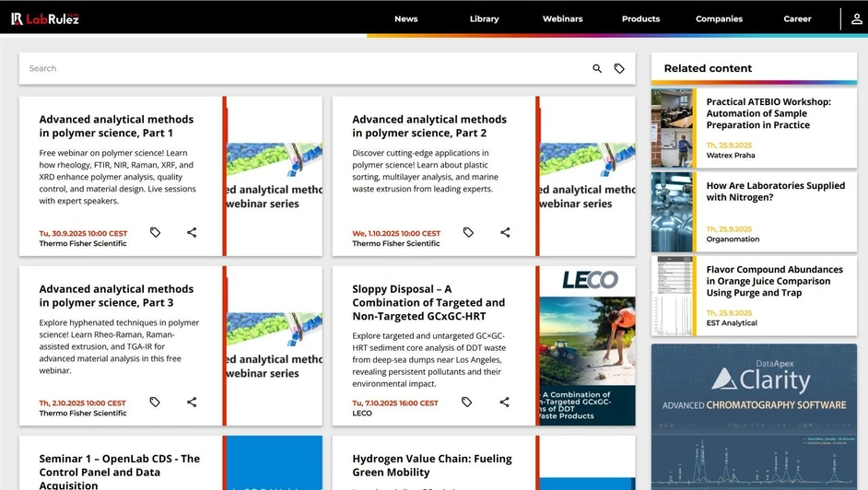Click ATEBIO Workshop thumbnail image
868x490 pixels.
[673, 128]
